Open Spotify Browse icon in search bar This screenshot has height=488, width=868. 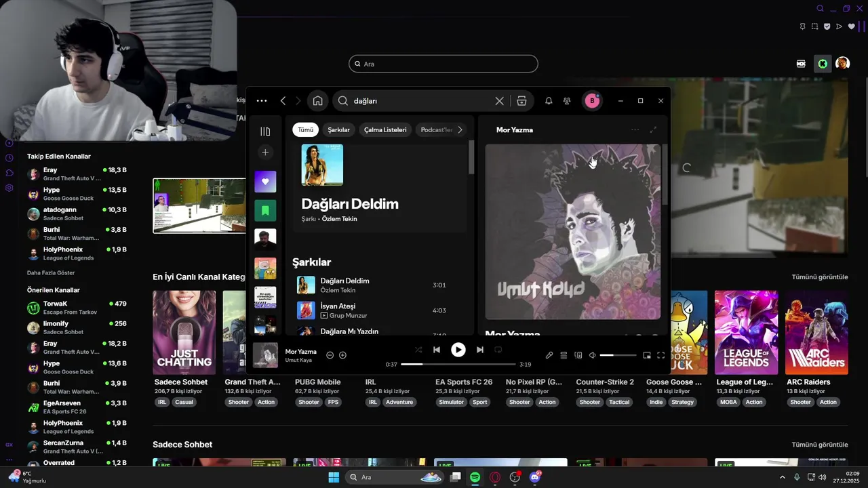point(521,101)
